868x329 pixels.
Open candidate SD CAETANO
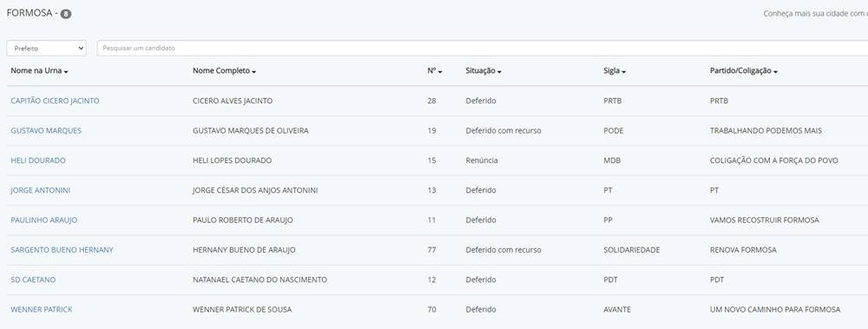(x=33, y=280)
